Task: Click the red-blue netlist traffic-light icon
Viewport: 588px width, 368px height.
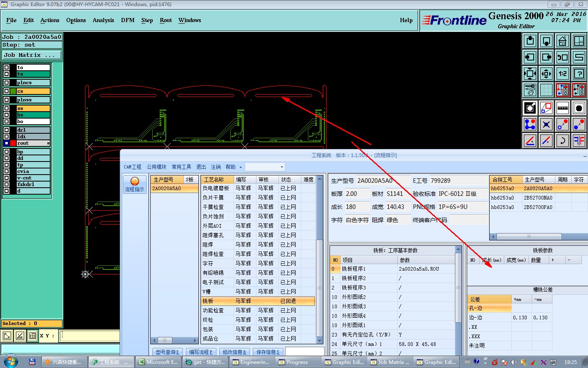Action: [563, 90]
